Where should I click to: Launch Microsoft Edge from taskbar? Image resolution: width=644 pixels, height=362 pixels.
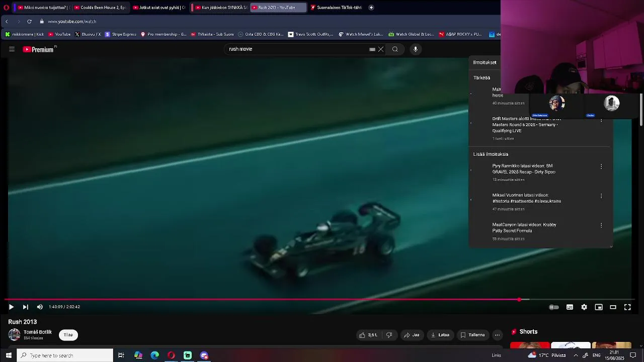tap(155, 355)
